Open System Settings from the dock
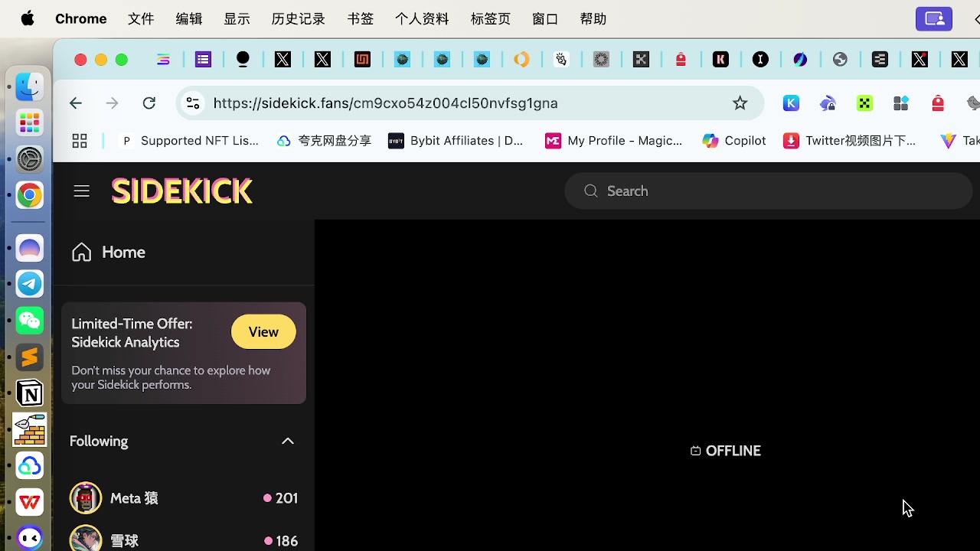The image size is (980, 551). click(30, 159)
